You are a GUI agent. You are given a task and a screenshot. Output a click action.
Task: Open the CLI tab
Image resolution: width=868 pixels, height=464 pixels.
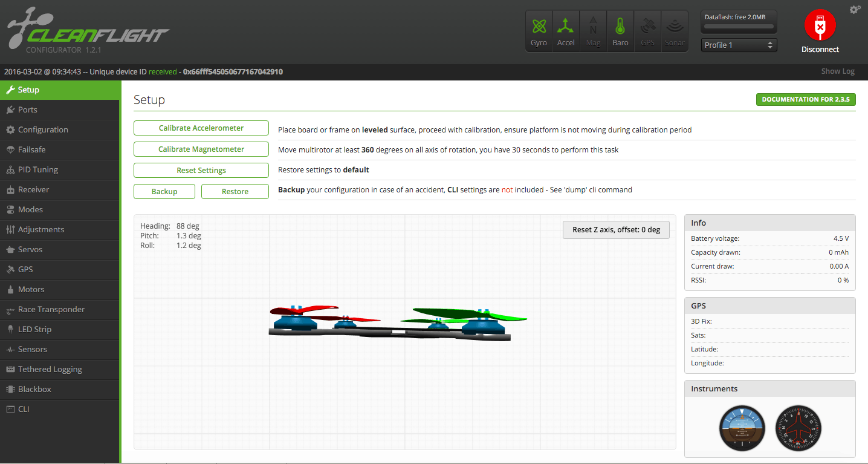click(24, 409)
